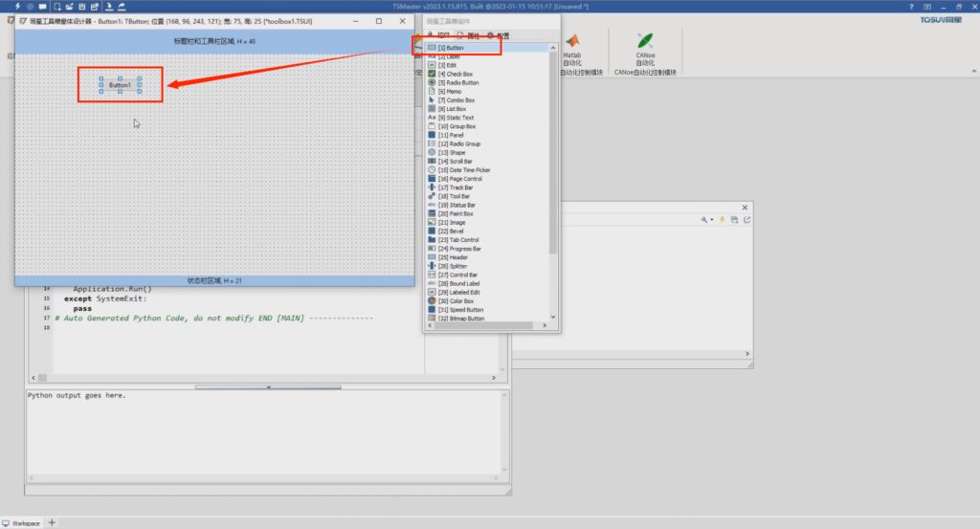Select the Color Box component
This screenshot has height=529, width=980.
tap(456, 301)
